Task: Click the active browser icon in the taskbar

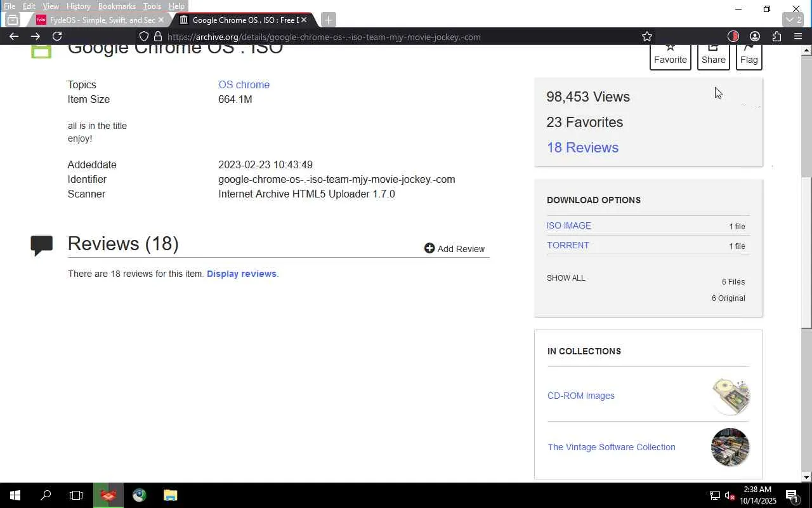Action: (108, 495)
